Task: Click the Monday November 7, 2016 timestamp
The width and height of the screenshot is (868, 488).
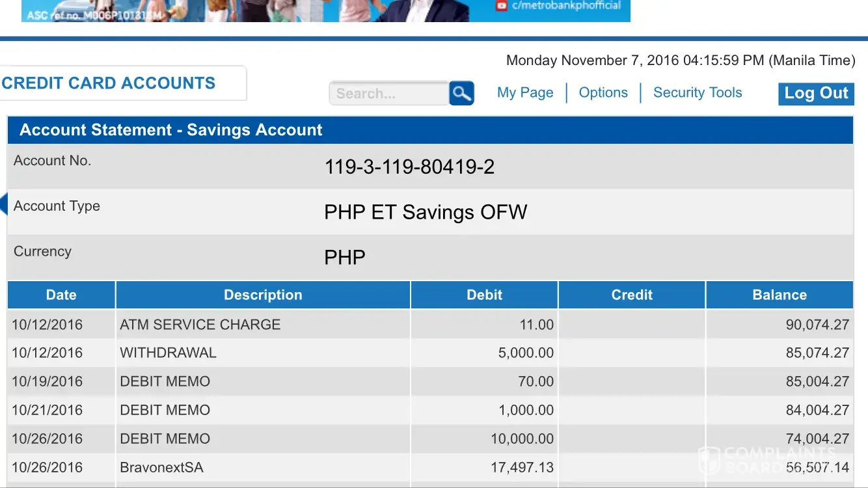Action: coord(681,61)
